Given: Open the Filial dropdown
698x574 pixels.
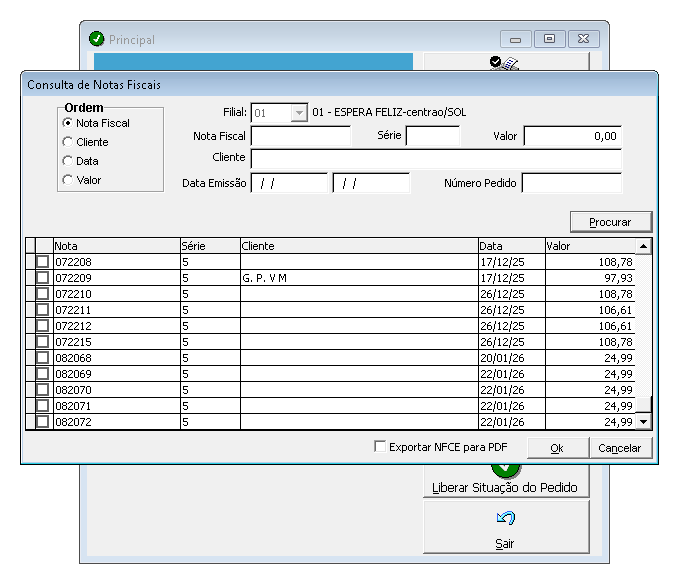Looking at the screenshot, I should pos(298,113).
